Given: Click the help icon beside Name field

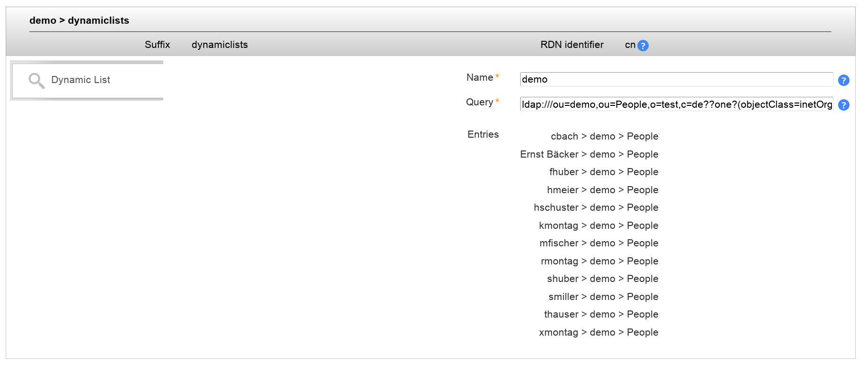Looking at the screenshot, I should [843, 80].
